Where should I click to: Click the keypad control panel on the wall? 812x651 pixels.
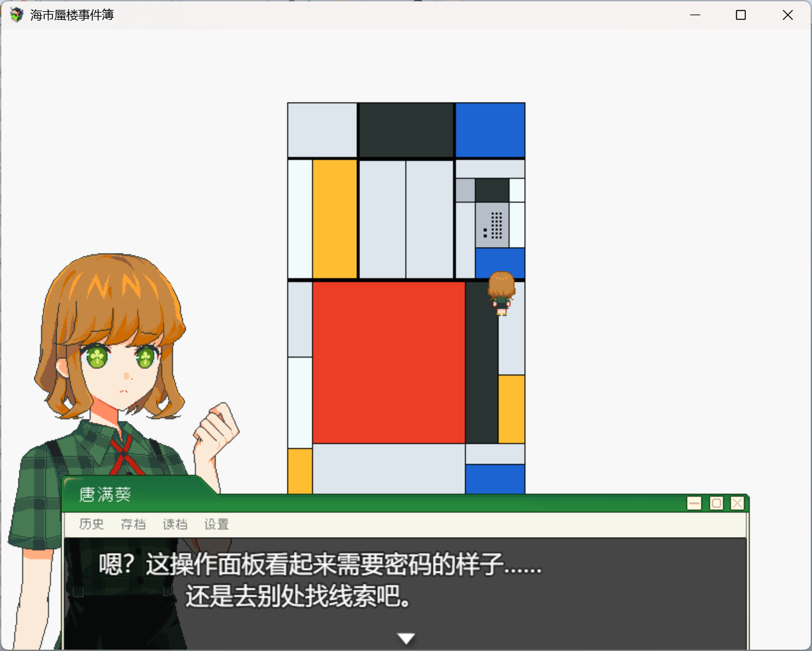492,225
